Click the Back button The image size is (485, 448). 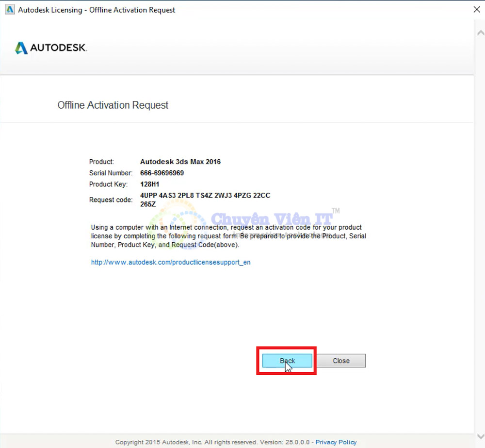pyautogui.click(x=287, y=361)
